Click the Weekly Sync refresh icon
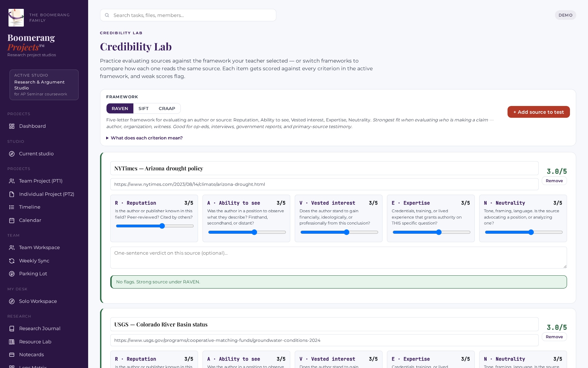Screen dimensions: 588x368 tap(12, 261)
